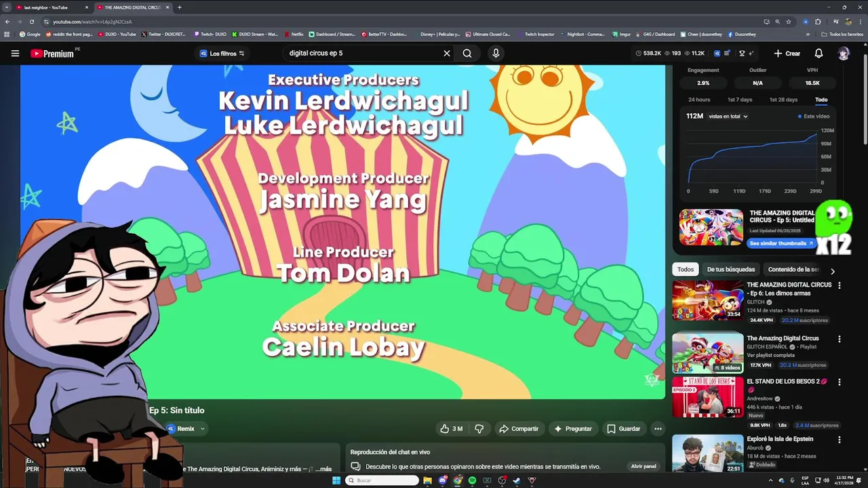Share the video via Compartir
Image resolution: width=868 pixels, height=488 pixels.
[519, 428]
